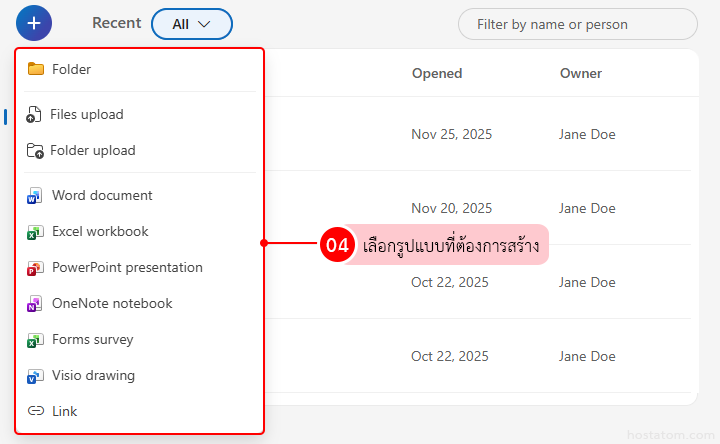Select the Link menu entry
The image size is (720, 444).
[x=140, y=411]
